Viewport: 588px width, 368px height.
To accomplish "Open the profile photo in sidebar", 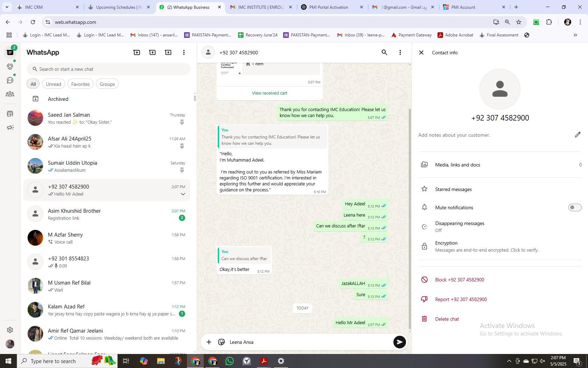I will (10, 344).
